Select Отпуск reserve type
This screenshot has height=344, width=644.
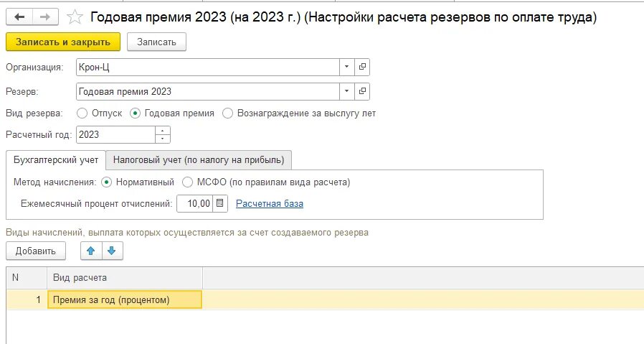point(82,113)
